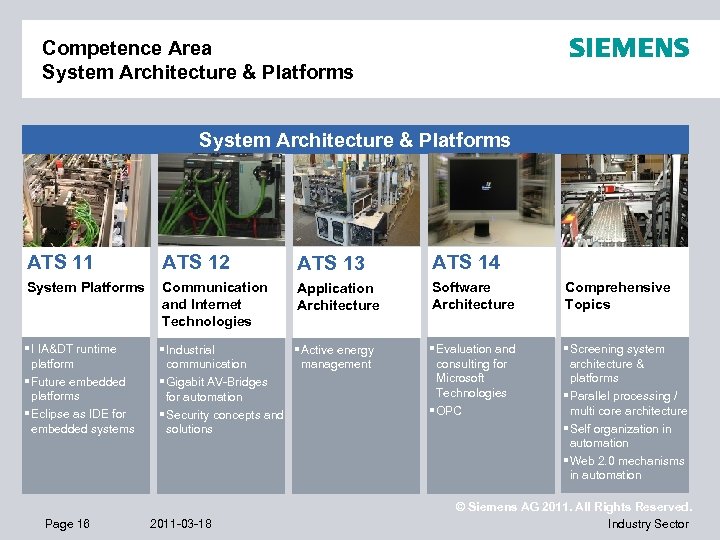Image resolution: width=720 pixels, height=540 pixels.
Task: Click the '© Siemens AG 2011' copyright notice
Action: (574, 507)
